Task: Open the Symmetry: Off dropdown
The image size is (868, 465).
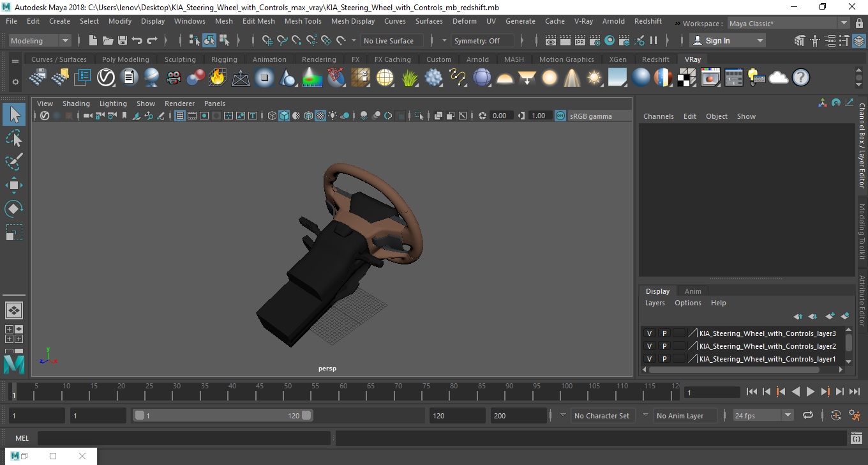Action: tap(483, 40)
